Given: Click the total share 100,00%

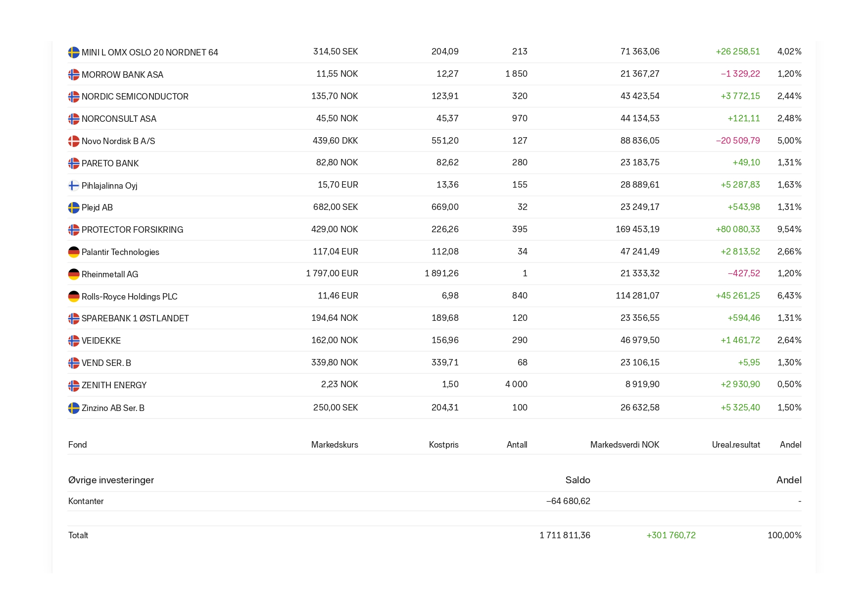Looking at the screenshot, I should [784, 535].
